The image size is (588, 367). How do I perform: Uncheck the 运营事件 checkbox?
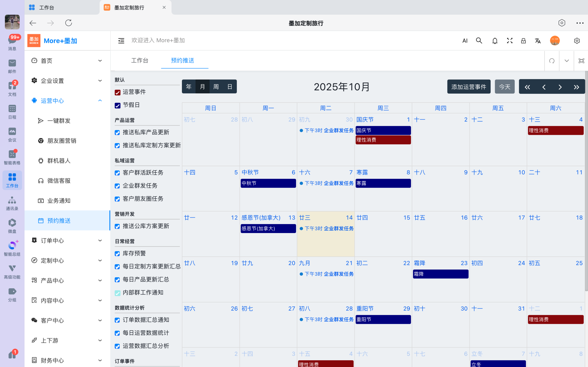[118, 92]
